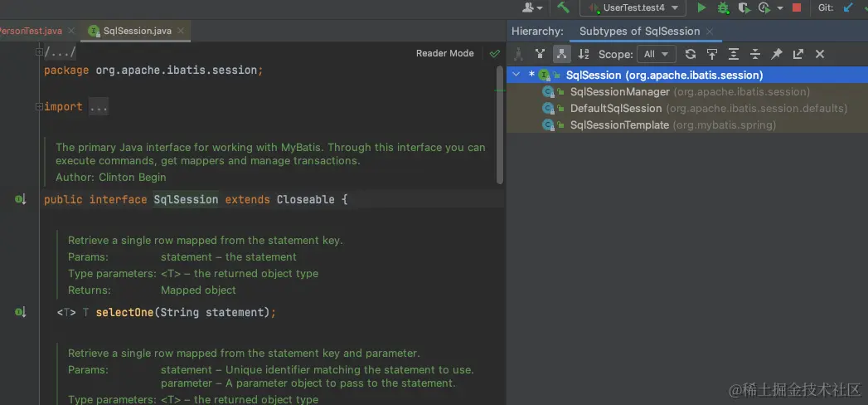The height and width of the screenshot is (405, 868).
Task: Show implementations from selectOne gutter icon
Action: click(x=21, y=313)
